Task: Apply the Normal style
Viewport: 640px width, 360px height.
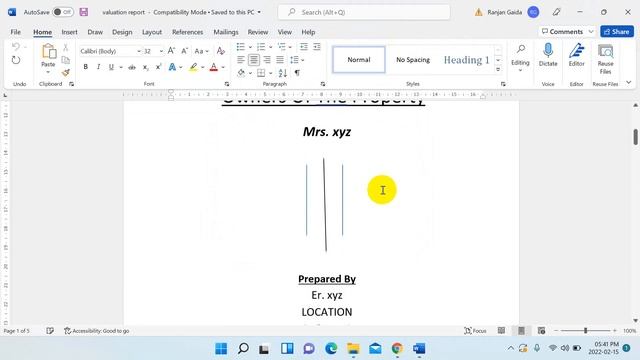Action: click(359, 60)
